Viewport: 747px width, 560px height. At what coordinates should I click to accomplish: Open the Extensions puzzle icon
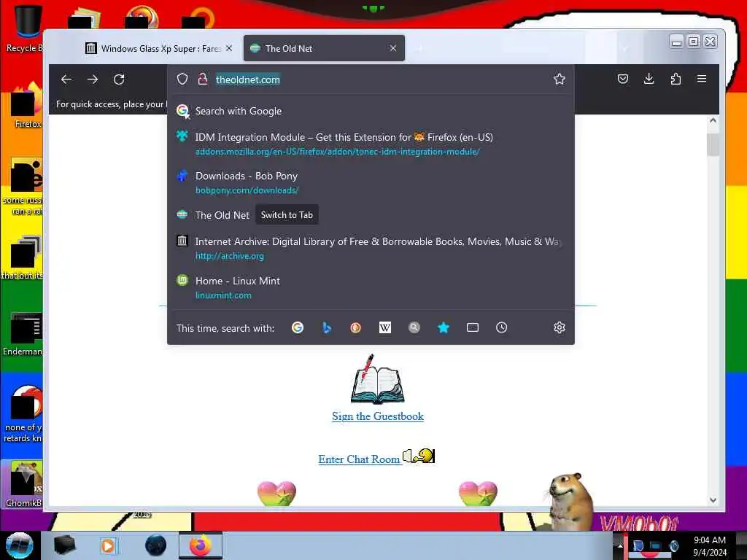pos(676,79)
